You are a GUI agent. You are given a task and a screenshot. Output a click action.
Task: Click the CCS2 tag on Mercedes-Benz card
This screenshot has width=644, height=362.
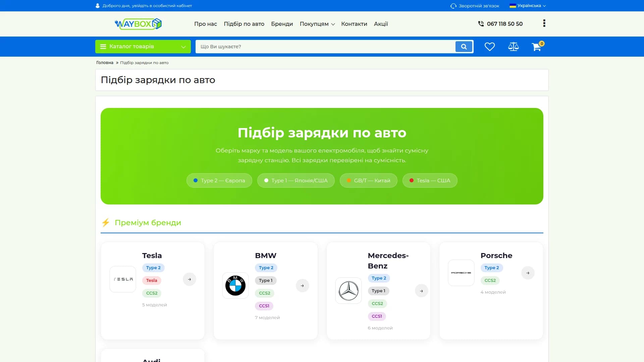tap(377, 304)
